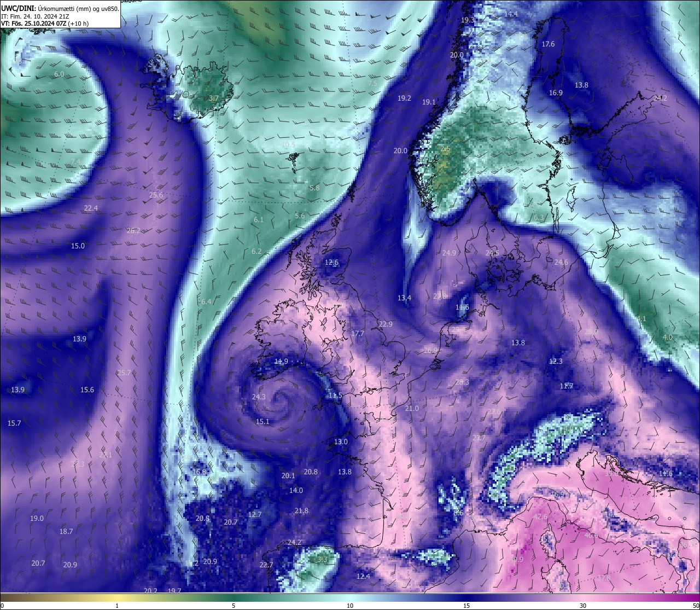The image size is (700, 610).
Task: Click the 24.6 value on the map
Action: [561, 262]
